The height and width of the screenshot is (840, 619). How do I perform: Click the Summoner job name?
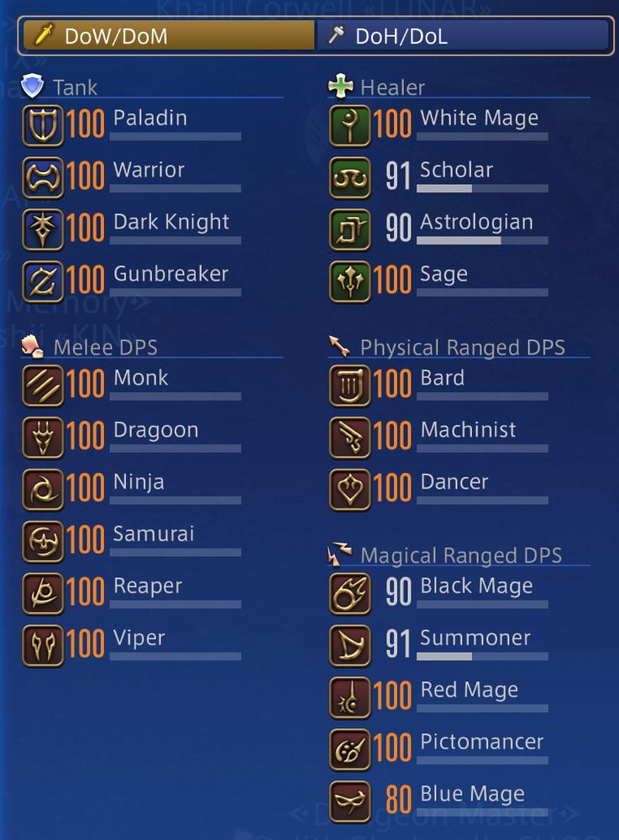pos(475,638)
